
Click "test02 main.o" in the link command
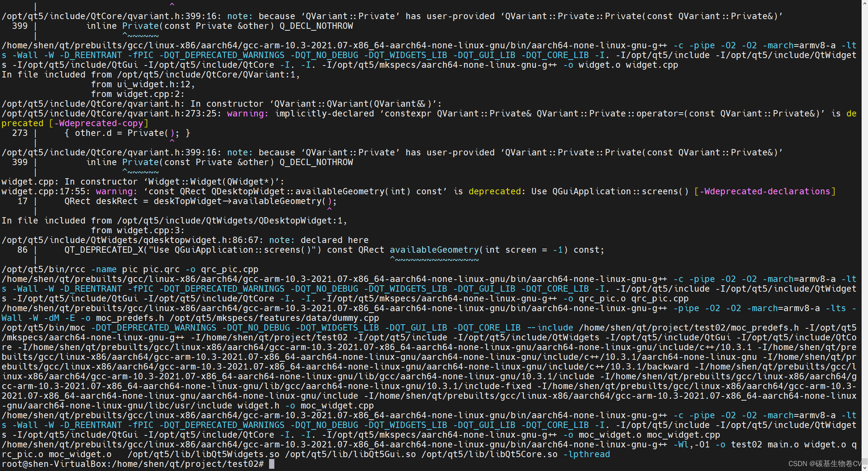(765, 444)
